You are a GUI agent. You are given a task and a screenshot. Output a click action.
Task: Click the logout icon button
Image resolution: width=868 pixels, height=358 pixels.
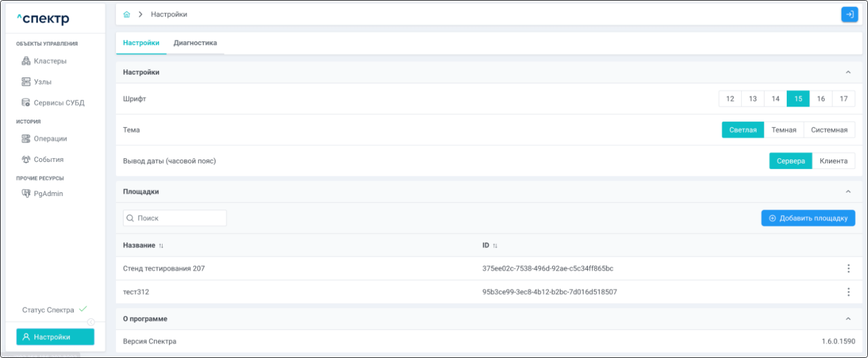click(x=849, y=14)
